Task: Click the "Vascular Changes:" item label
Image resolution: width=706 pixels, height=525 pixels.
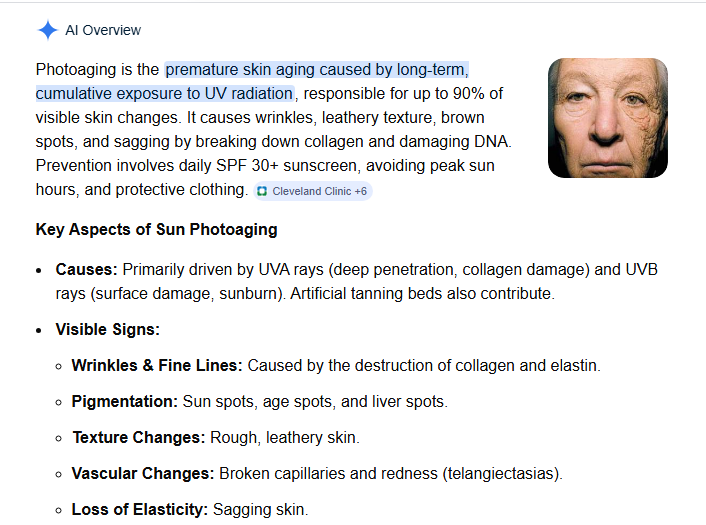Action: tap(143, 474)
